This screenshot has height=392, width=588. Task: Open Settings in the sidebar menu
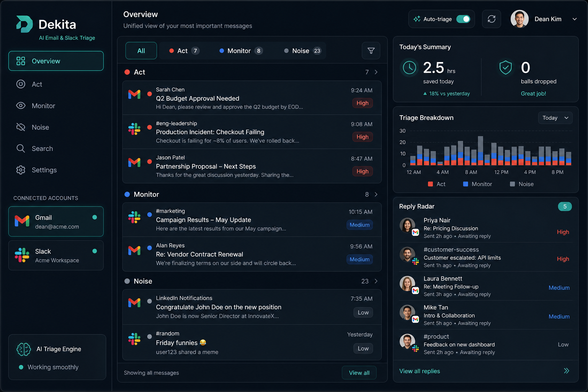(56, 170)
